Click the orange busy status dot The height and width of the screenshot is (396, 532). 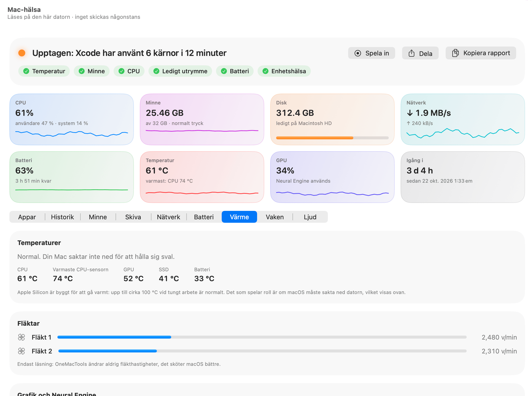pos(22,53)
